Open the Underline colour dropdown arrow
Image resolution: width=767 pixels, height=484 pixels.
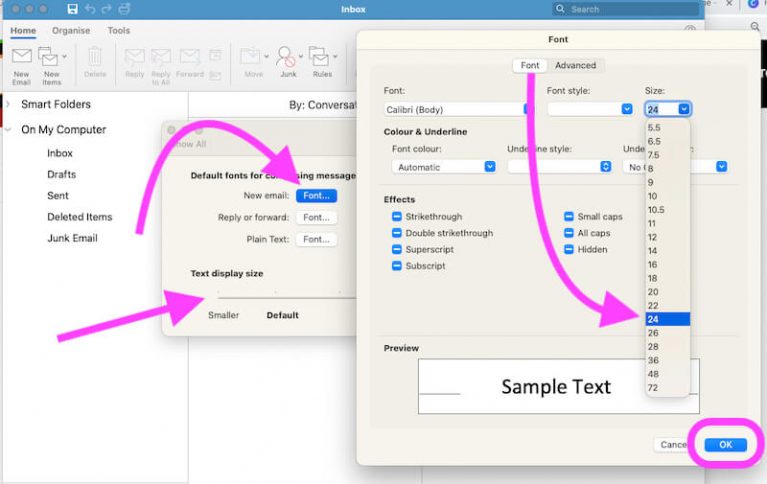click(722, 167)
